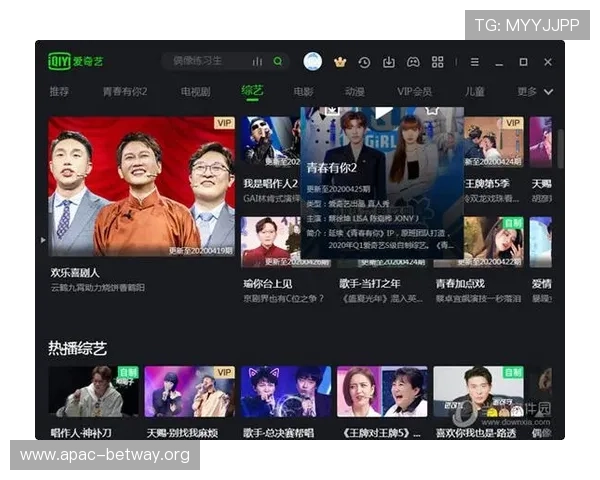Open 我是唱作人2 thumbnail

point(271,142)
